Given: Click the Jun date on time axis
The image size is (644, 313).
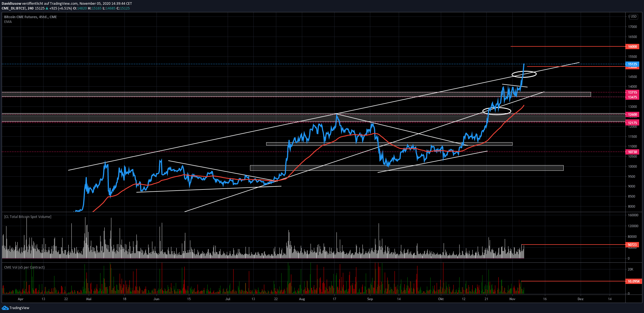Looking at the screenshot, I should pyautogui.click(x=156, y=299).
